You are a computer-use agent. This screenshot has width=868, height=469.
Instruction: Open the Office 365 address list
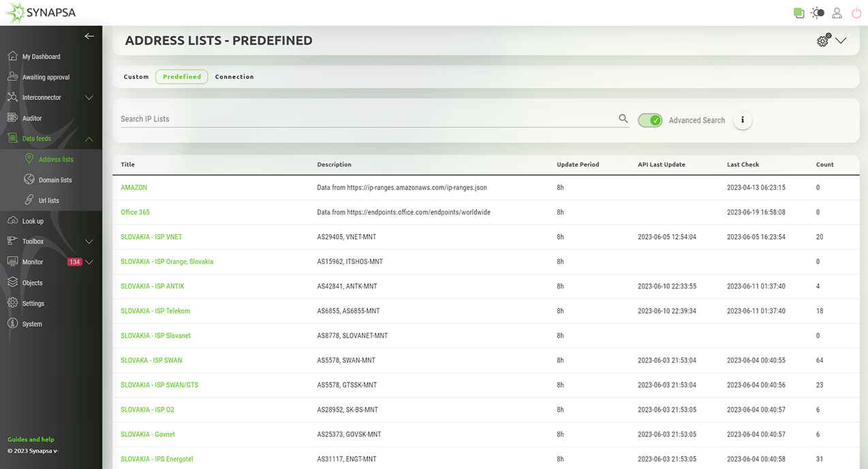tap(135, 212)
